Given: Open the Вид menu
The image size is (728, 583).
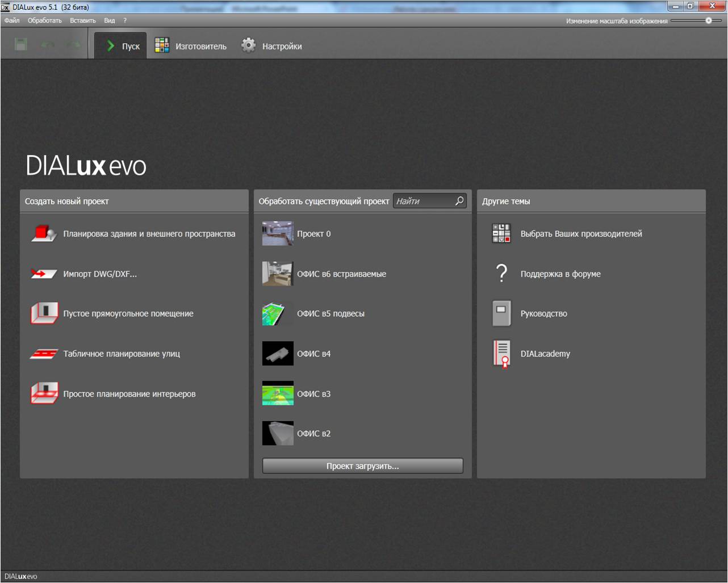Looking at the screenshot, I should pos(110,20).
